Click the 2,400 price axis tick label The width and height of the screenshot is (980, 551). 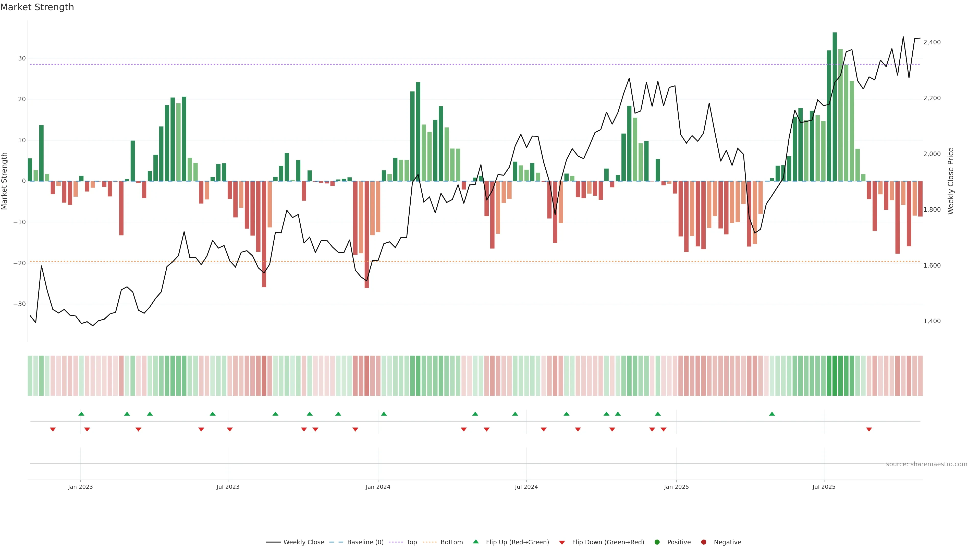(932, 42)
